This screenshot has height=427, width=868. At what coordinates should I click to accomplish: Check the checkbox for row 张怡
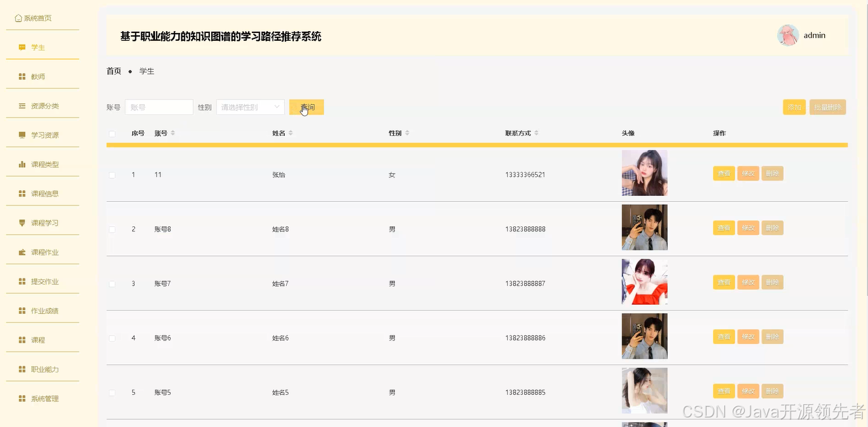click(112, 175)
